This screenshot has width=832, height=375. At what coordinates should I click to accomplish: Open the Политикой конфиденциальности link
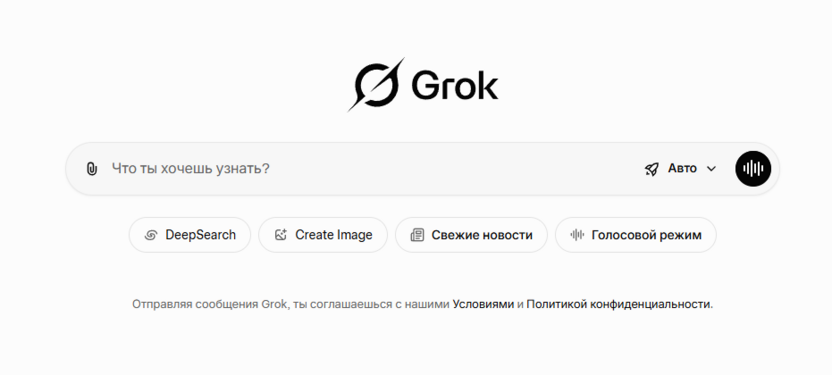click(x=618, y=304)
